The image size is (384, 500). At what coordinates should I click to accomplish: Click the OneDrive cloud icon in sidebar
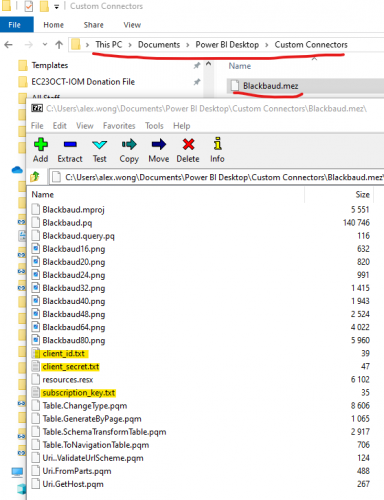tap(17, 170)
